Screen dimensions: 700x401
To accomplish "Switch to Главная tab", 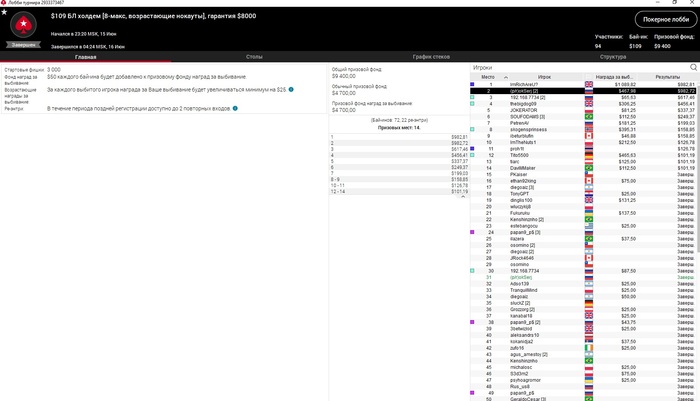I will point(85,57).
